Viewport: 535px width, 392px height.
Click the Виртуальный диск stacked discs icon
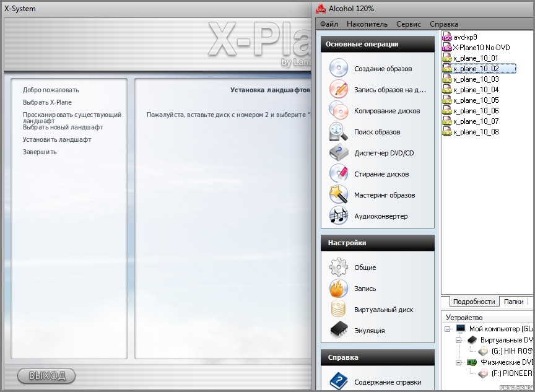coord(339,310)
